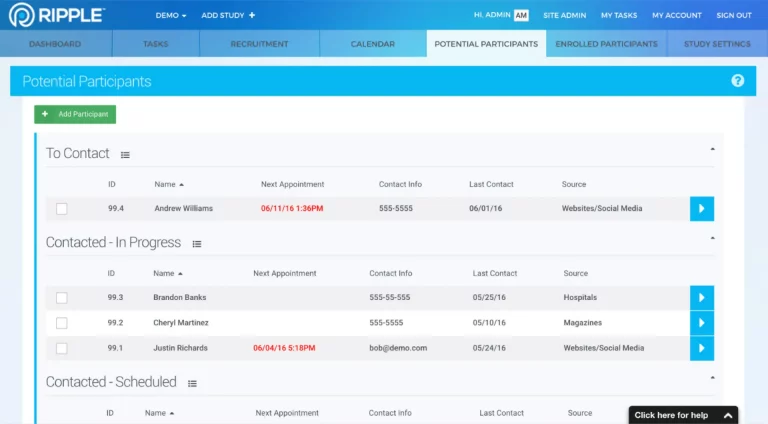The image size is (768, 424).
Task: Open Brandon Banks row arrow button
Action: tap(701, 297)
